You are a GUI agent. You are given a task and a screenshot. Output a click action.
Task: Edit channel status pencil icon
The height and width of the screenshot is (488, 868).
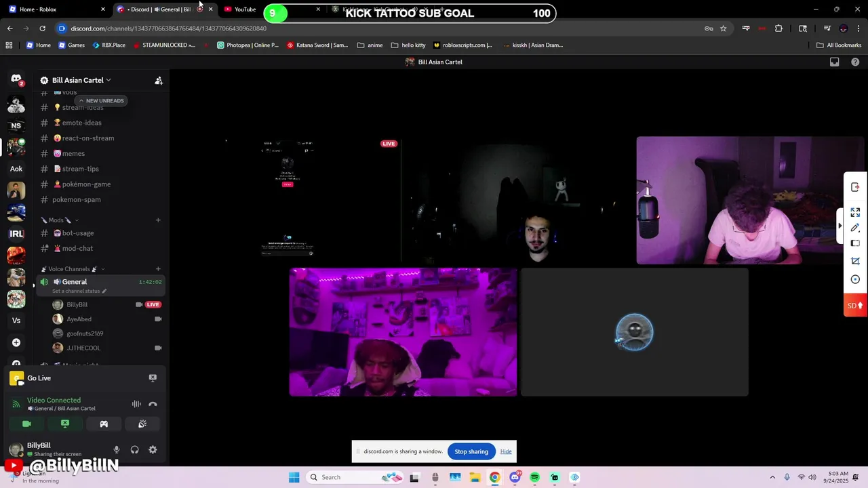(x=104, y=291)
